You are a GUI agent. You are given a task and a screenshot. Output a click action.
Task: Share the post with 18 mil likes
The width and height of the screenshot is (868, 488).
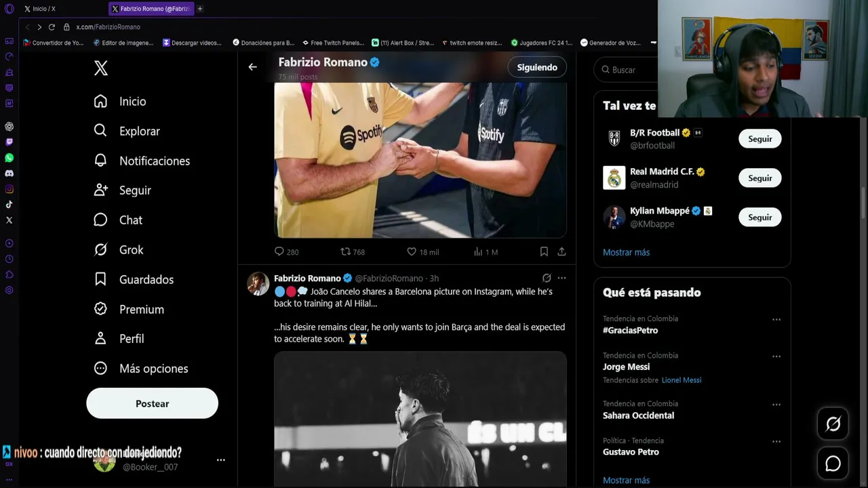(561, 251)
